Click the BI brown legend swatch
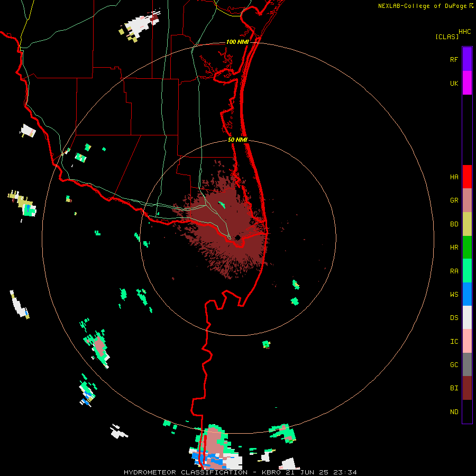Screen dimensions: 476x476 (x=467, y=388)
